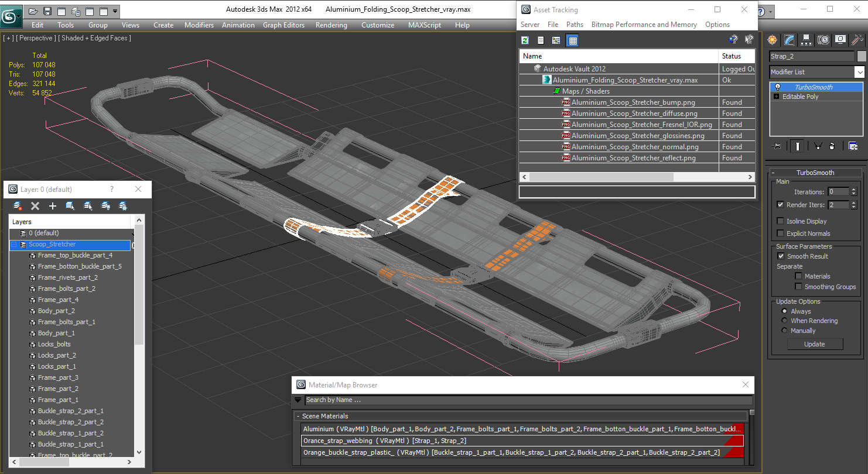
Task: Click Make Unique modifier stack icon
Action: click(818, 146)
